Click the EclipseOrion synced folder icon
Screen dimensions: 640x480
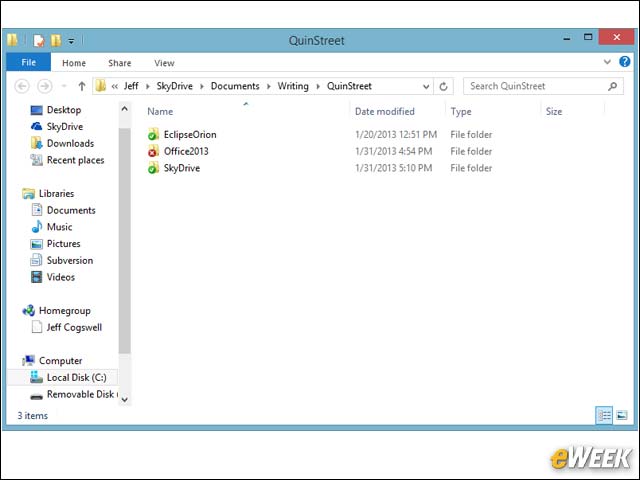point(153,134)
